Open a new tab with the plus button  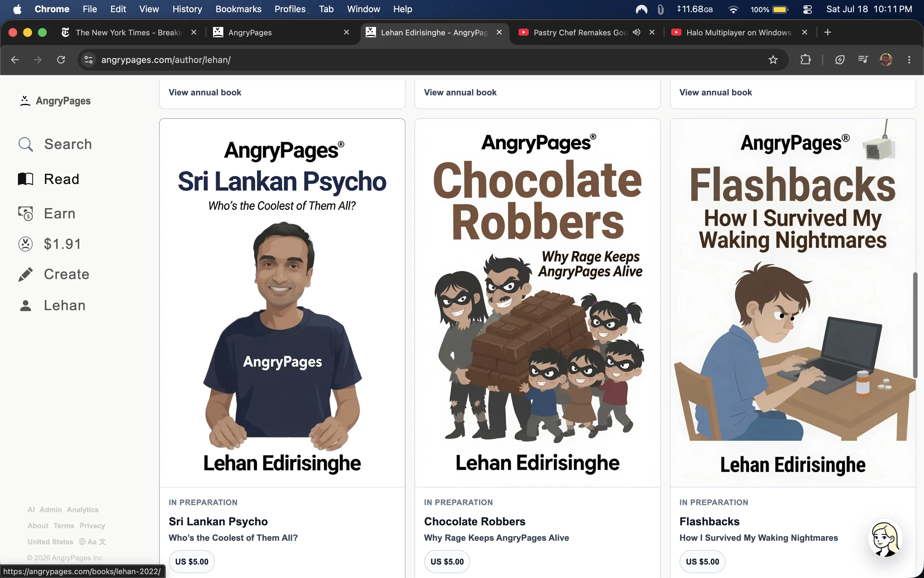click(x=828, y=32)
